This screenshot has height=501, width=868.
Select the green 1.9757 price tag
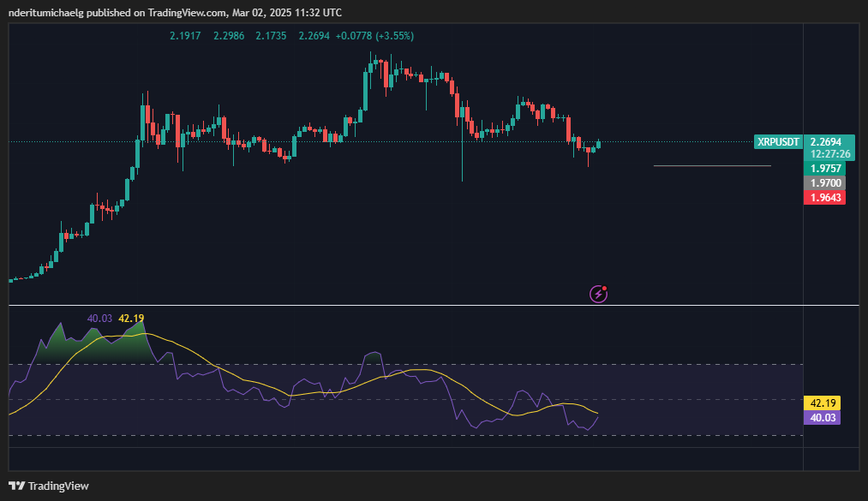point(825,169)
